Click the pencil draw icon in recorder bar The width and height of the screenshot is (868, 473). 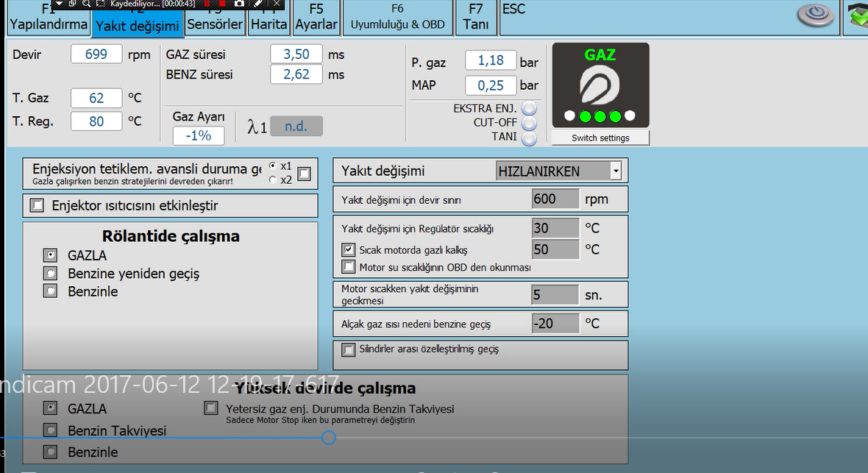click(257, 4)
